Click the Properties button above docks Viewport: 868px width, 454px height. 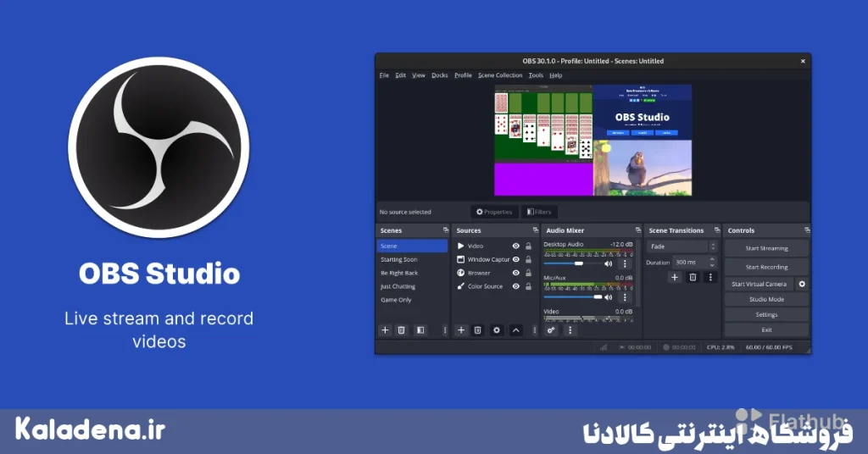pyautogui.click(x=494, y=212)
